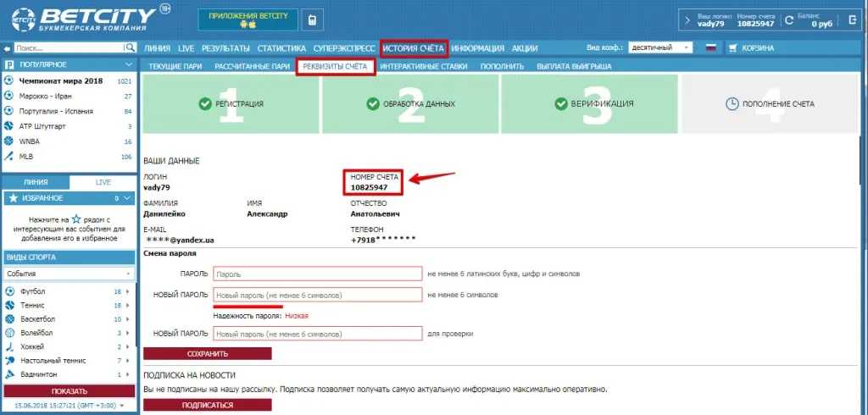This screenshot has height=415, width=868.
Task: Click the АТР Штутгарт tennis icon
Action: coord(8,126)
